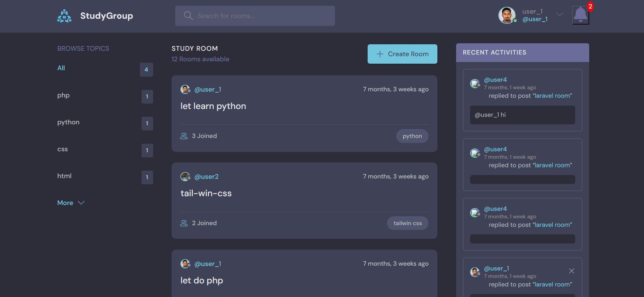Click the python topic tag

tap(412, 136)
